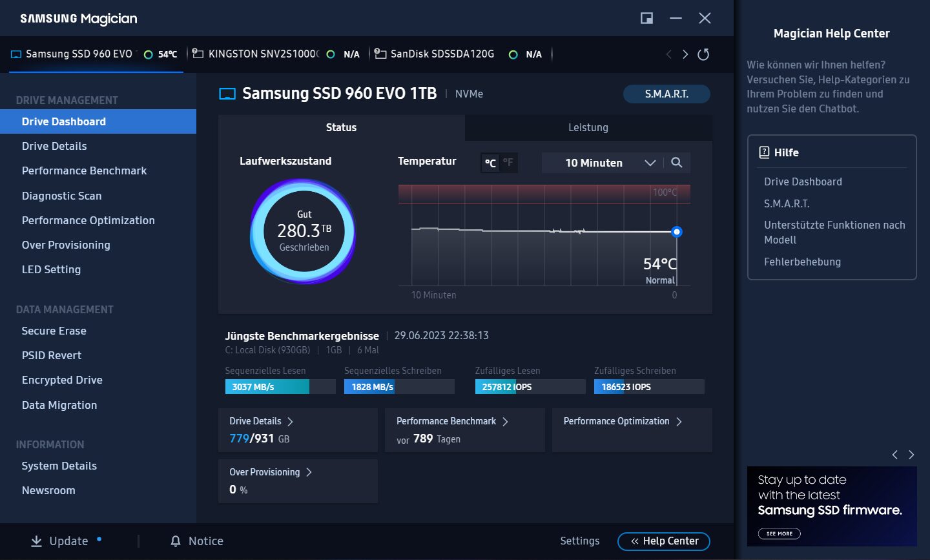Screen dimensions: 930x560
Task: Click the Zufälliges Schreiben 186523 IOPS bar
Action: pos(649,387)
